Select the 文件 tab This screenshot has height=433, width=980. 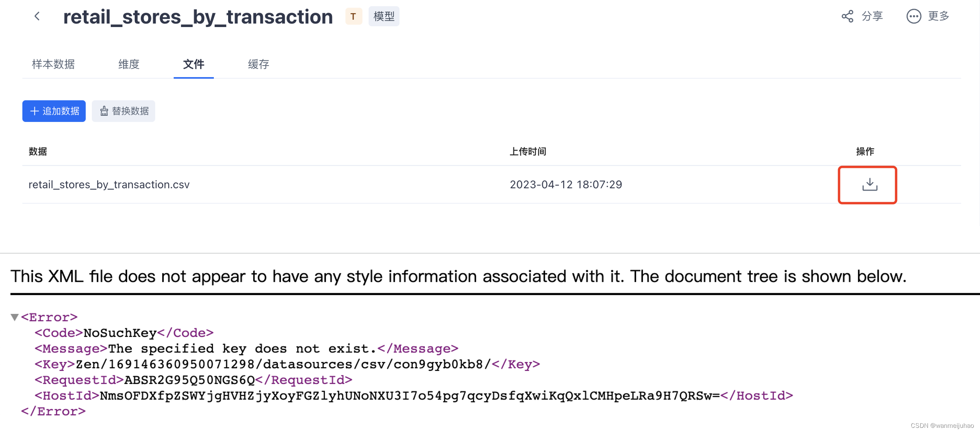[x=194, y=64]
